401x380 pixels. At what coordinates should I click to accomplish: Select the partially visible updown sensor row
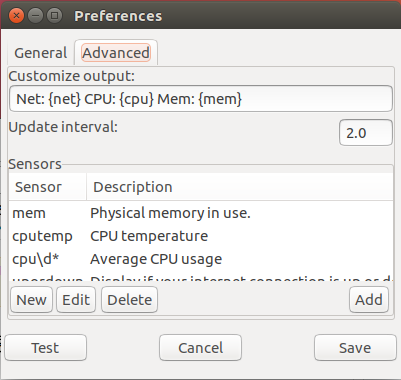pyautogui.click(x=201, y=278)
